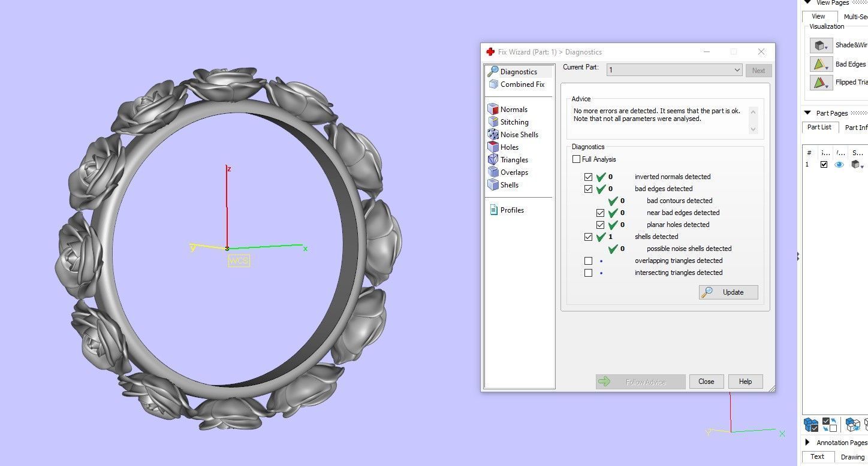868x466 pixels.
Task: Click Advice box scroll up arrow
Action: coord(754,112)
